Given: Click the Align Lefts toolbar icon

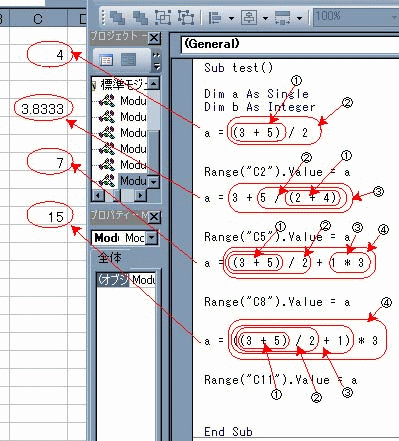Looking at the screenshot, I should point(215,17).
